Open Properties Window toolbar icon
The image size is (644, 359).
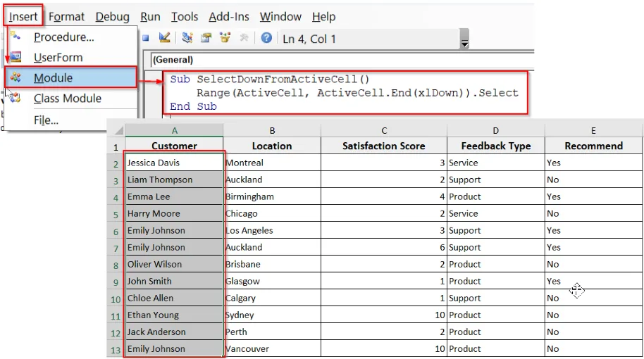[206, 38]
